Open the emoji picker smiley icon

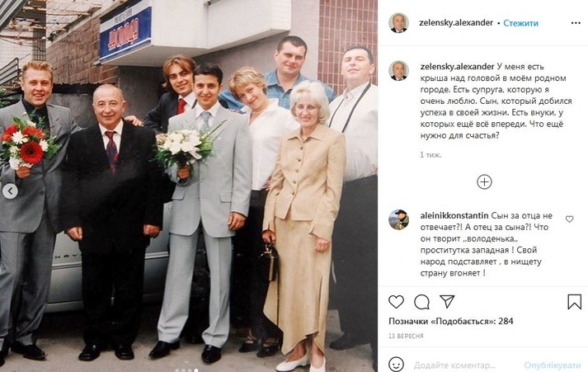(396, 364)
